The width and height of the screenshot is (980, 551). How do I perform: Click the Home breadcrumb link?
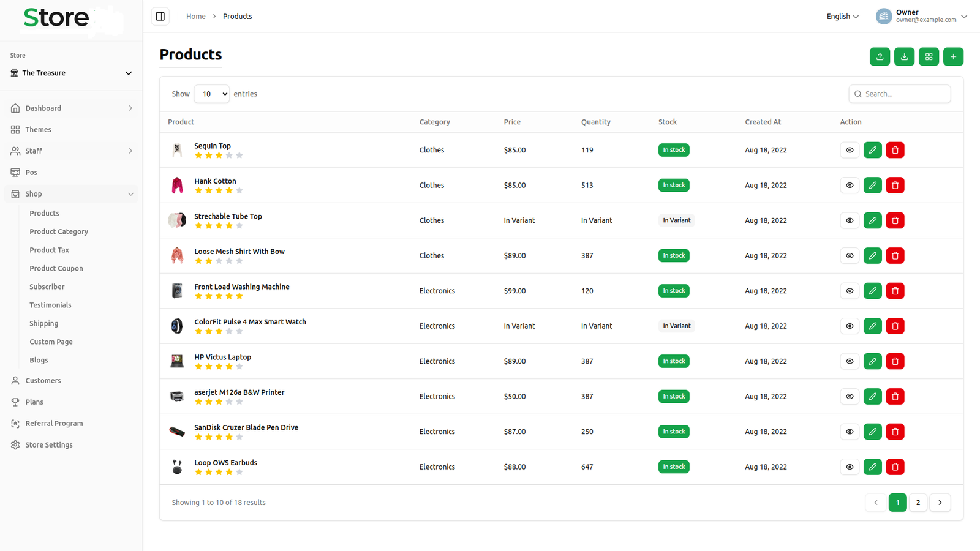(x=196, y=17)
